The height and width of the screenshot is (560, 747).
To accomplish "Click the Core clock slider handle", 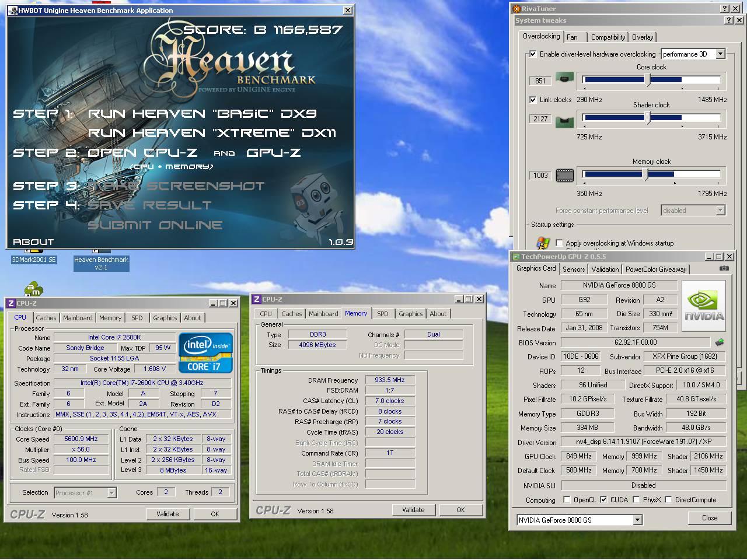I will pyautogui.click(x=648, y=80).
